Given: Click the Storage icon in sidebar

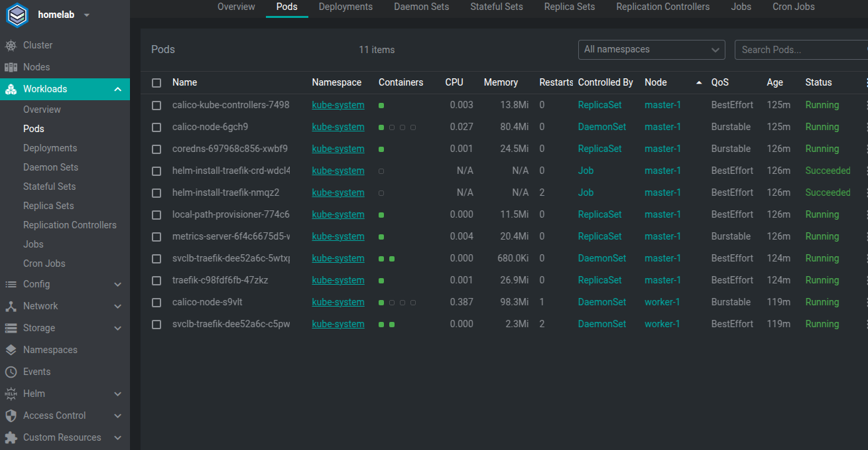Looking at the screenshot, I should 11,328.
